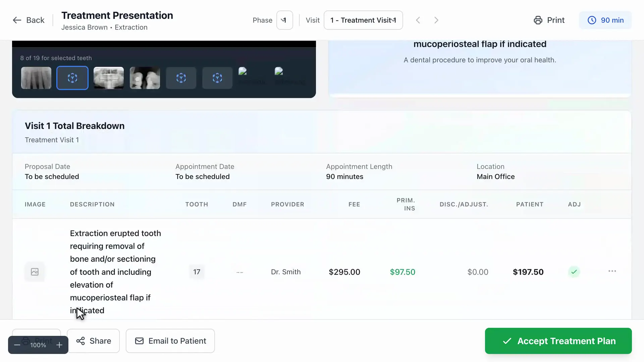
Task: Click the $197.50 patient amount
Action: [528, 272]
